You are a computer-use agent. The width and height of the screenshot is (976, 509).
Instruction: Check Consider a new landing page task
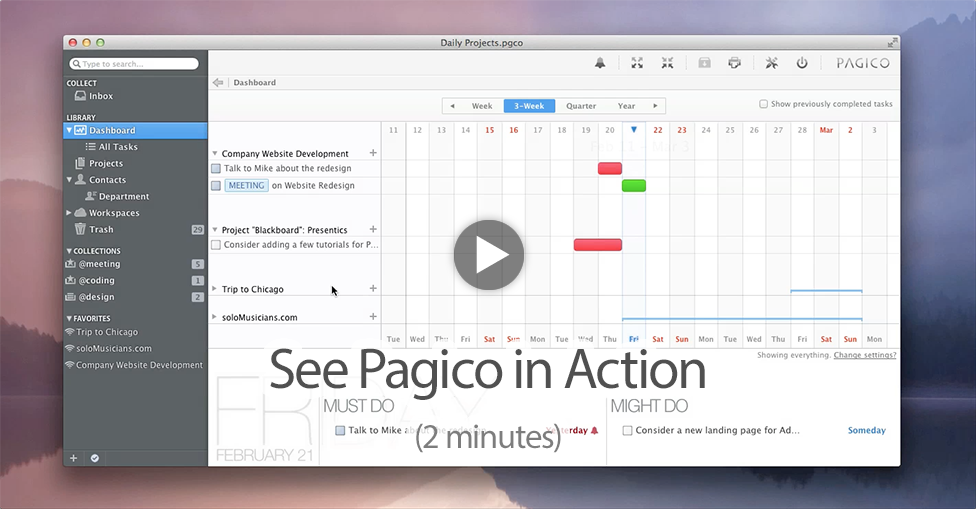627,431
